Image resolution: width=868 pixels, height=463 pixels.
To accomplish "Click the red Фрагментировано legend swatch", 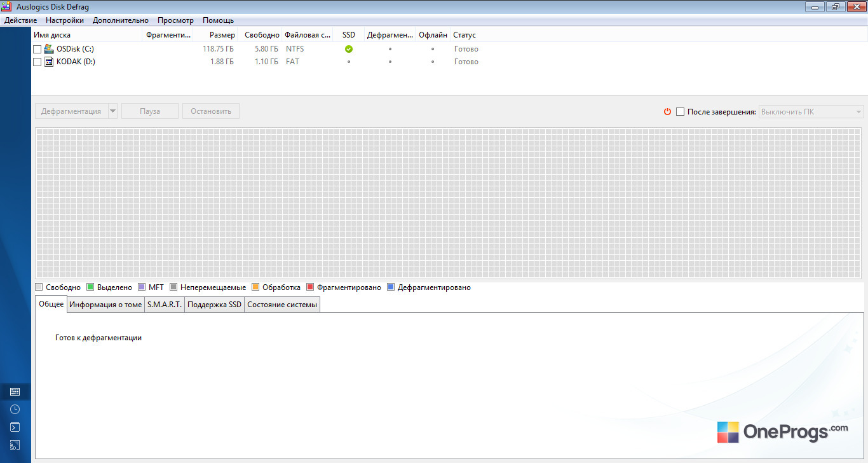I will pyautogui.click(x=310, y=287).
